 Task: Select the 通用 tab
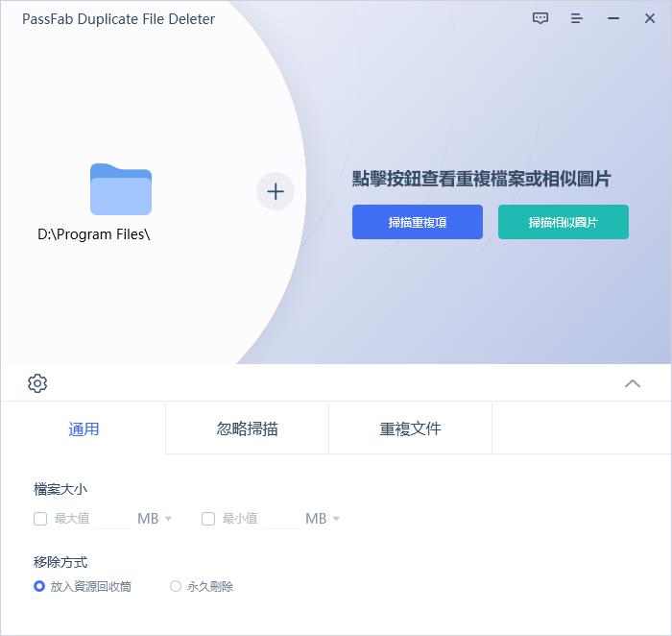[84, 428]
